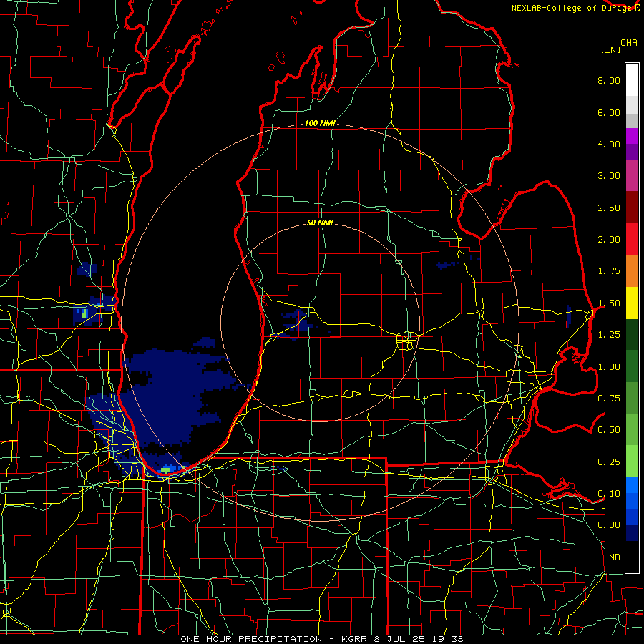Click the green precipitation cell at Lake Michigan's southern tip
The height and width of the screenshot is (644, 644).
pyautogui.click(x=165, y=469)
